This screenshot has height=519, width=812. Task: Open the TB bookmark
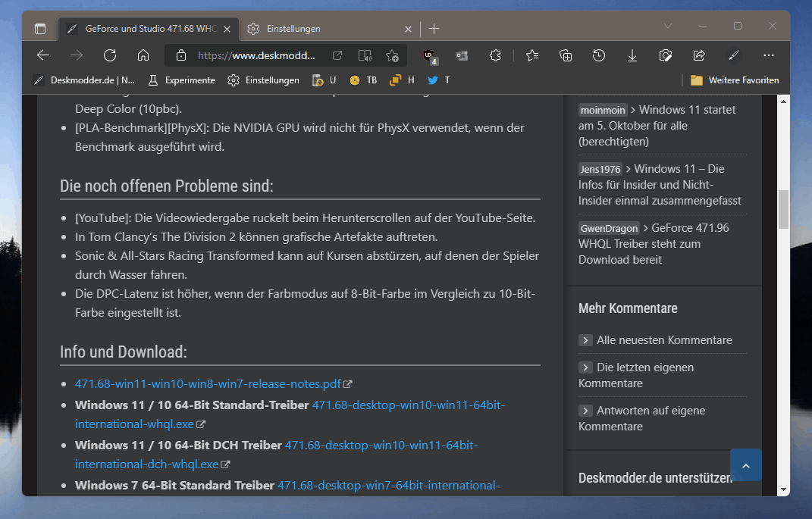(363, 80)
